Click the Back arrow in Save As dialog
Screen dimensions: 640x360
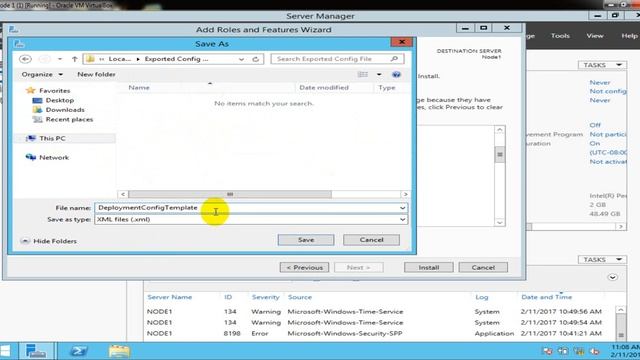click(25, 59)
